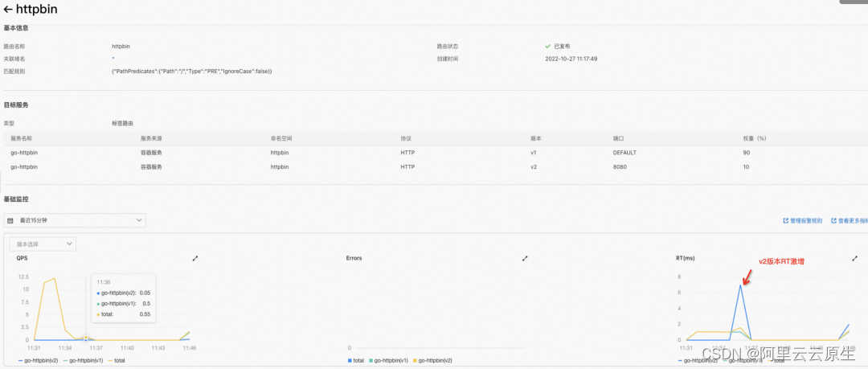This screenshot has width=868, height=369.
Task: Toggle go-httpbin(v2) series in the Errors legend
Action: pyautogui.click(x=432, y=360)
